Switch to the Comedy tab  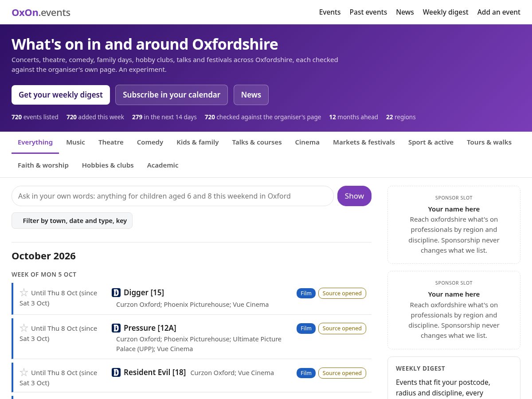coord(150,142)
